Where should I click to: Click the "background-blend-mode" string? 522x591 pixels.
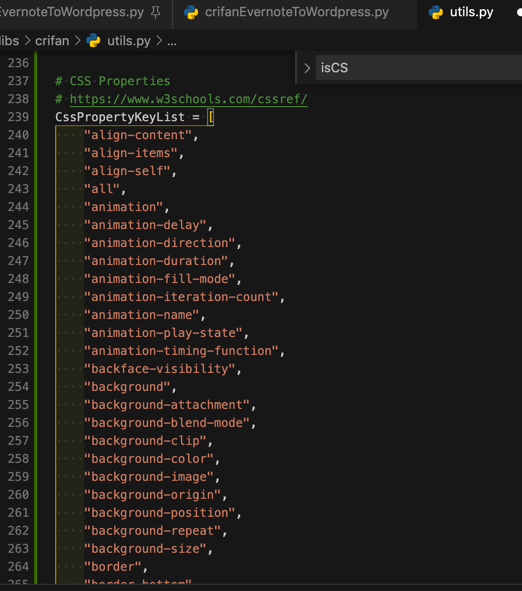(167, 423)
